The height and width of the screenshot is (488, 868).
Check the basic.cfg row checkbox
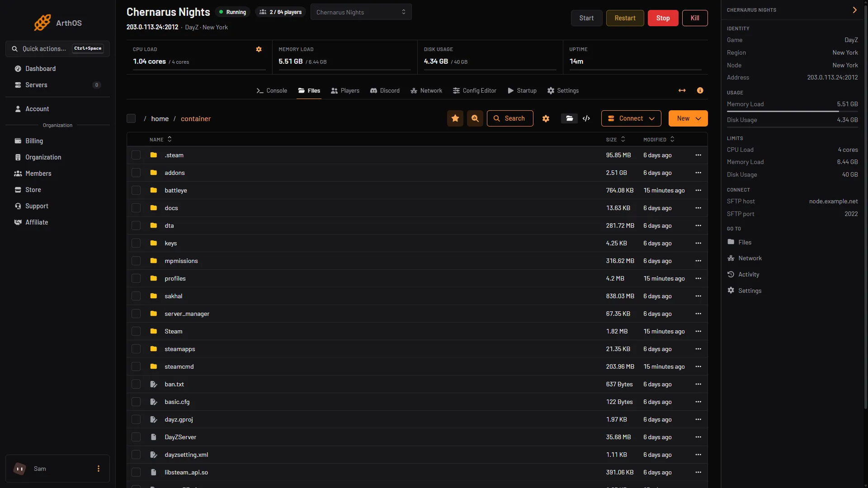pyautogui.click(x=136, y=402)
